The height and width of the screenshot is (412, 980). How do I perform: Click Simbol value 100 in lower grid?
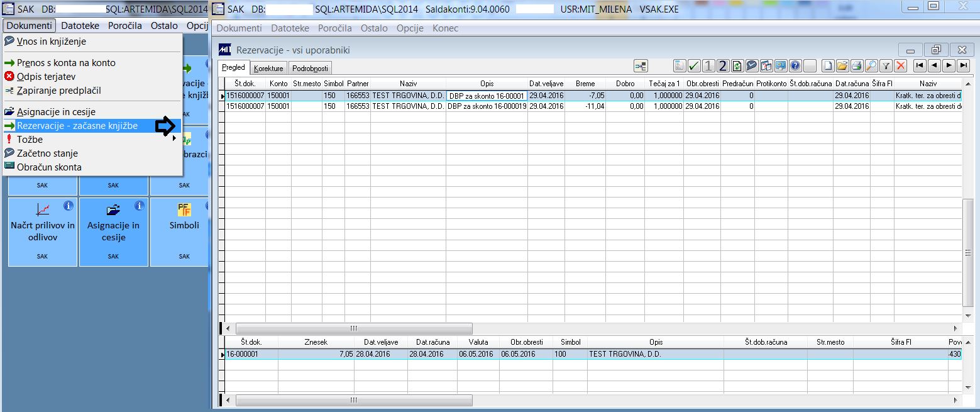click(570, 354)
